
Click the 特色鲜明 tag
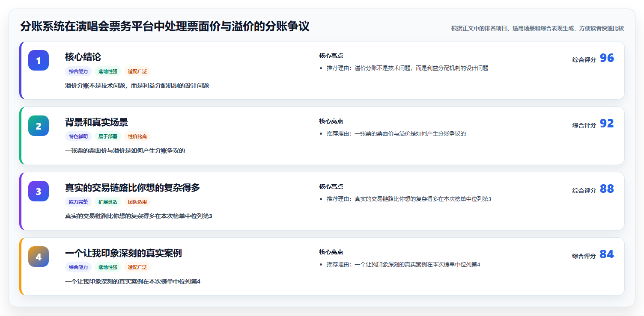coord(78,137)
